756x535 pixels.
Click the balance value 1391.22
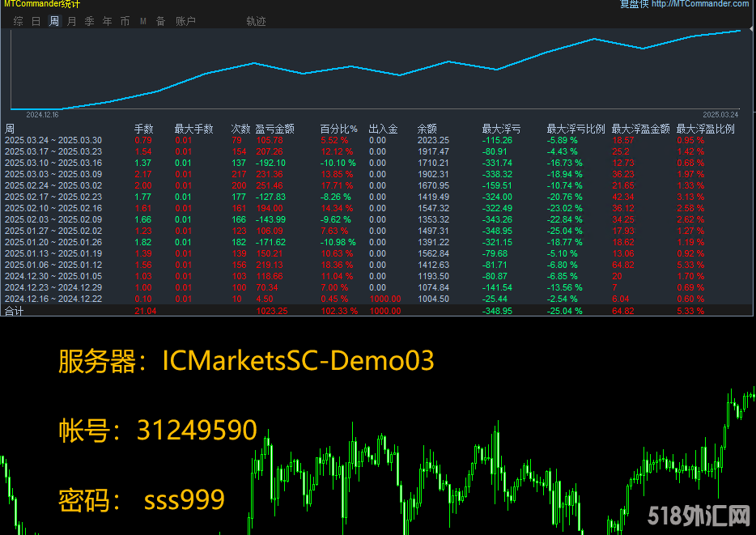click(x=433, y=242)
